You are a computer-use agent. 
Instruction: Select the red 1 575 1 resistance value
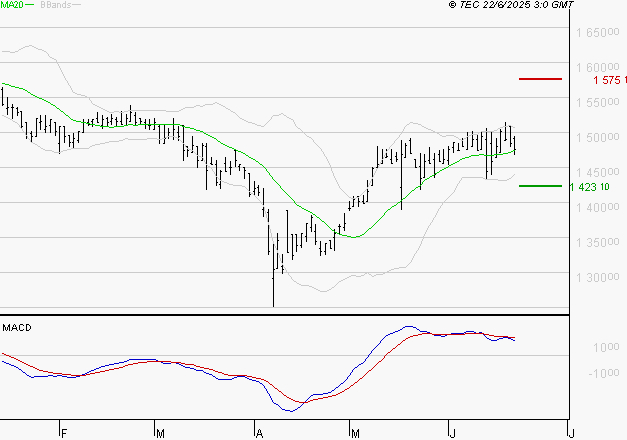(x=609, y=79)
